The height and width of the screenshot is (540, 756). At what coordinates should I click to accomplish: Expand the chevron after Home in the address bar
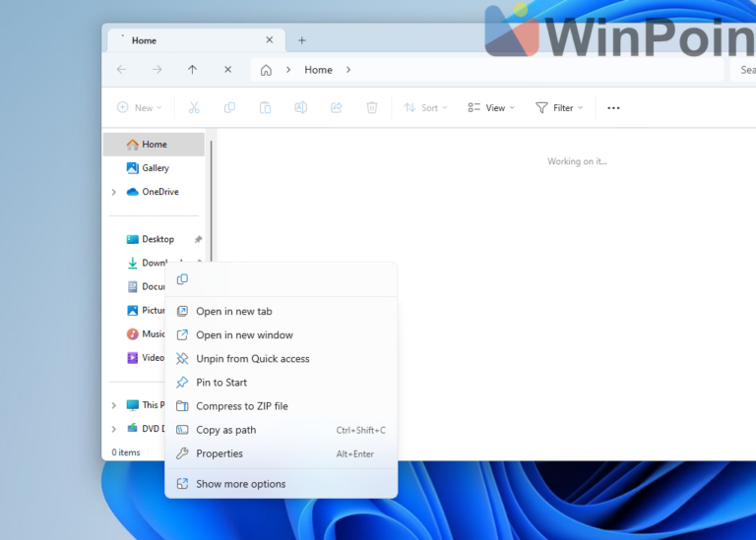pyautogui.click(x=348, y=70)
